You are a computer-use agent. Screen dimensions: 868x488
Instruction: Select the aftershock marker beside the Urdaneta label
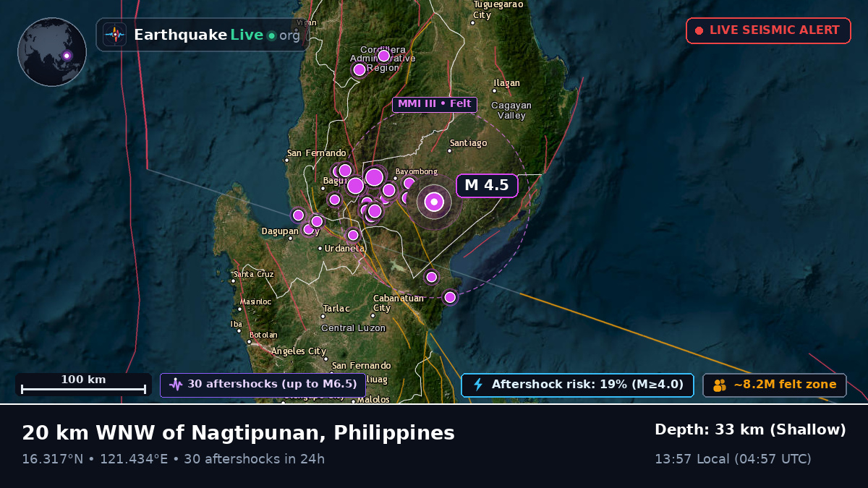[x=353, y=235]
